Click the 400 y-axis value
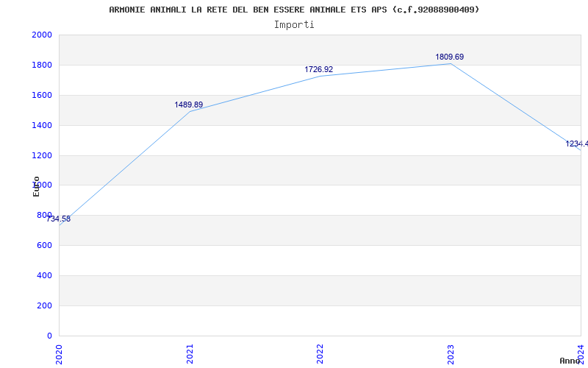This screenshot has height=368, width=588. tap(44, 275)
